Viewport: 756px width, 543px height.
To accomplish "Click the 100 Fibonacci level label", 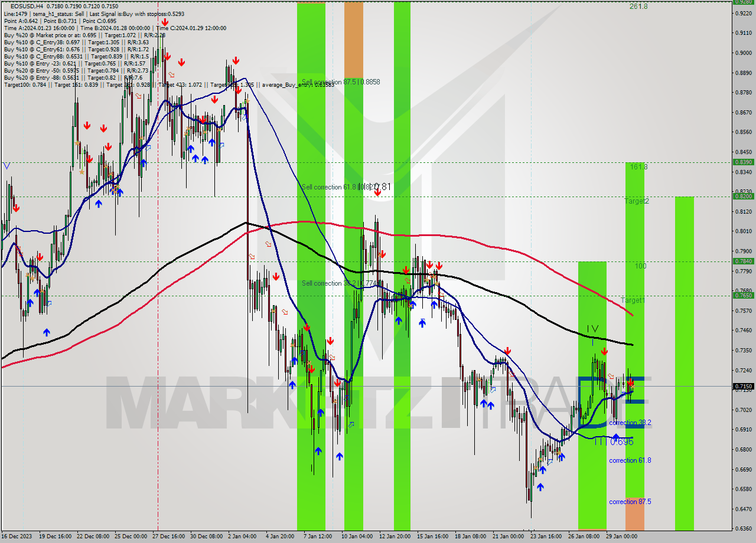I will coord(641,266).
